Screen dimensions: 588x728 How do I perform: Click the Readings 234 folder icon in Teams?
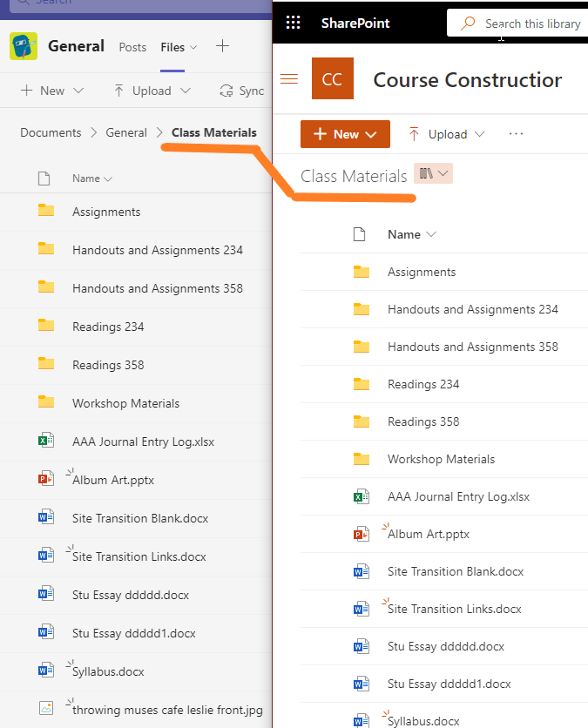point(46,325)
